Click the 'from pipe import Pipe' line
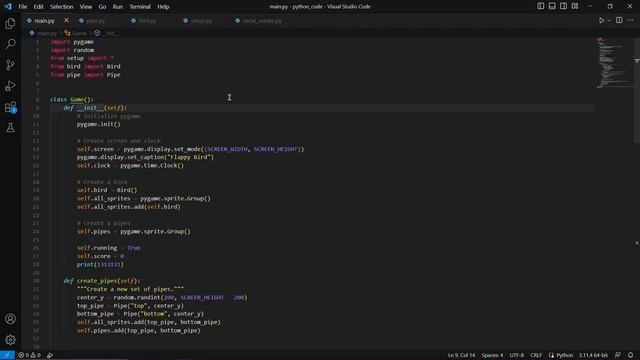This screenshot has height=360, width=640. pyautogui.click(x=85, y=75)
